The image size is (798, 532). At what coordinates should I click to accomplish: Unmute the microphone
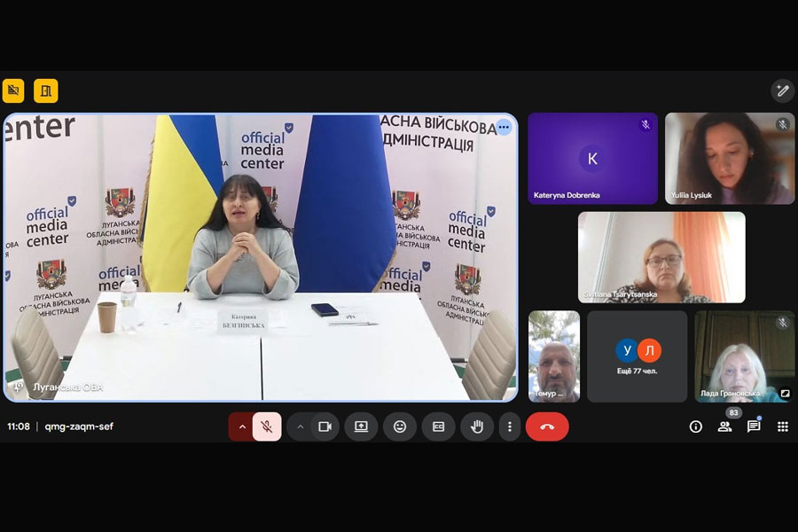coord(266,426)
